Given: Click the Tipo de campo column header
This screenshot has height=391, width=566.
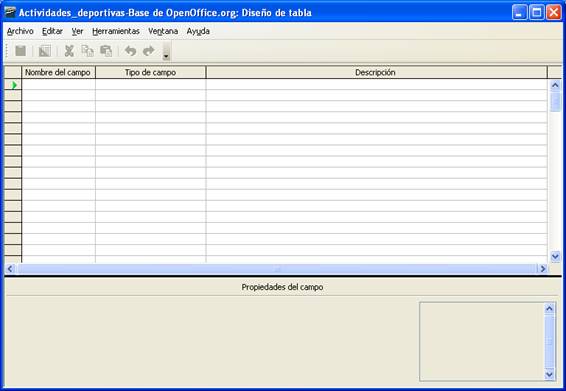Looking at the screenshot, I should point(151,72).
